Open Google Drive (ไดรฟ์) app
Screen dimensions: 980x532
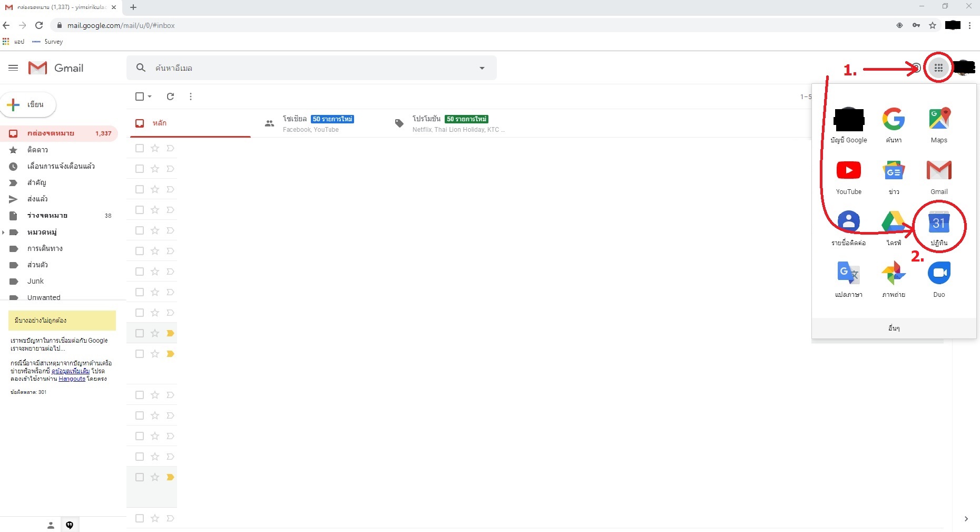[894, 228]
